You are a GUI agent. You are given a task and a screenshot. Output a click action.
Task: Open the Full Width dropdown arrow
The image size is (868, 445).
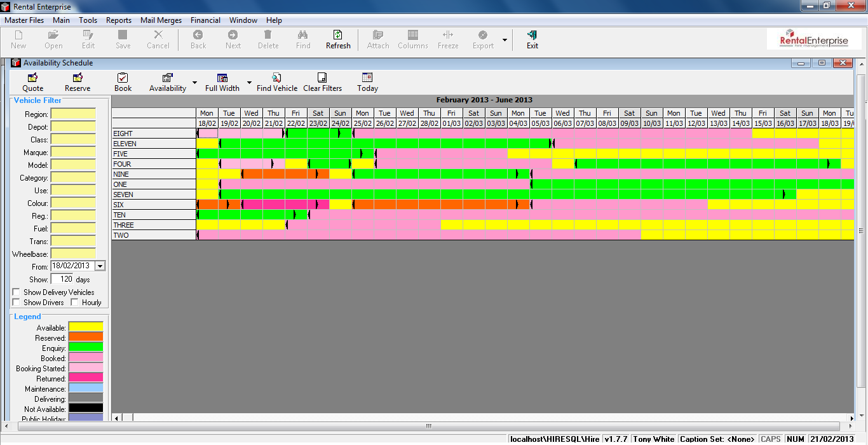coord(249,83)
